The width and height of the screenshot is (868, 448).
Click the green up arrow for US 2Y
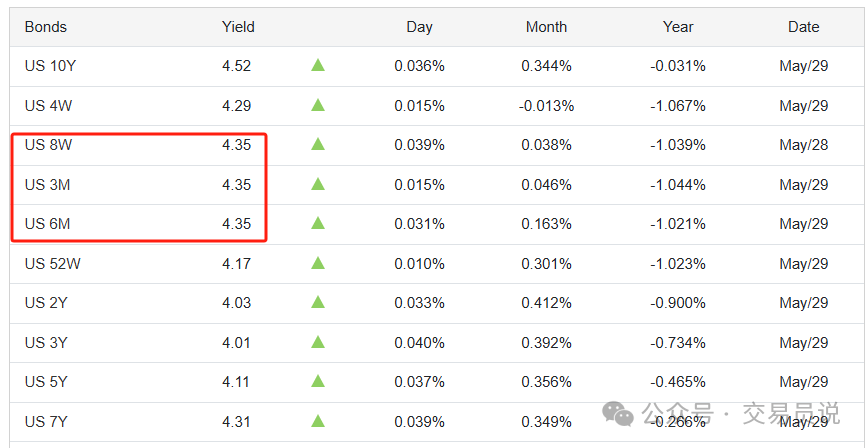tap(318, 302)
